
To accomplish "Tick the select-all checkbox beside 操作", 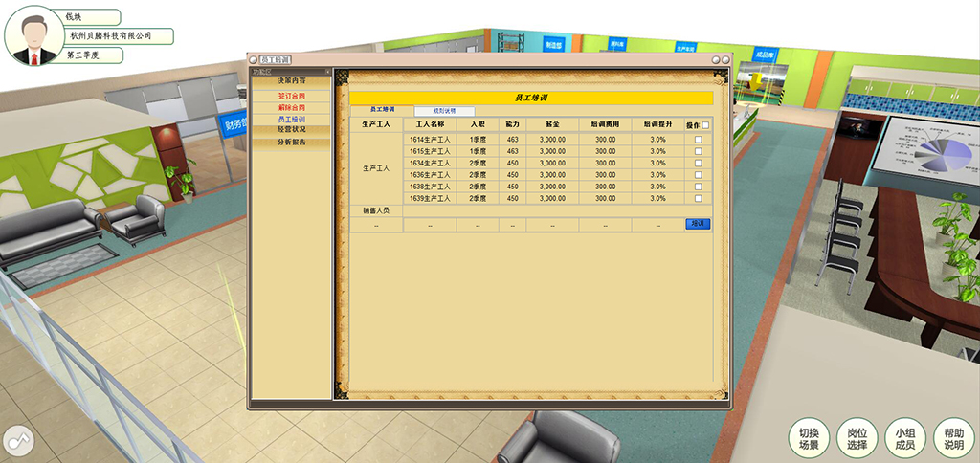I will point(705,124).
